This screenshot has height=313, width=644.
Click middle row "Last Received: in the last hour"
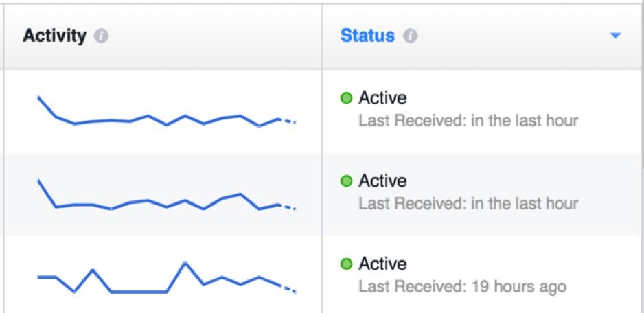[468, 204]
